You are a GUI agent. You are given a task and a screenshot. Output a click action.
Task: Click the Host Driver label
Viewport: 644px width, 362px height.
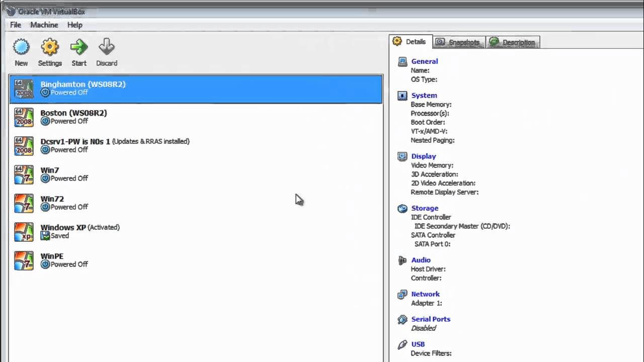coord(428,269)
